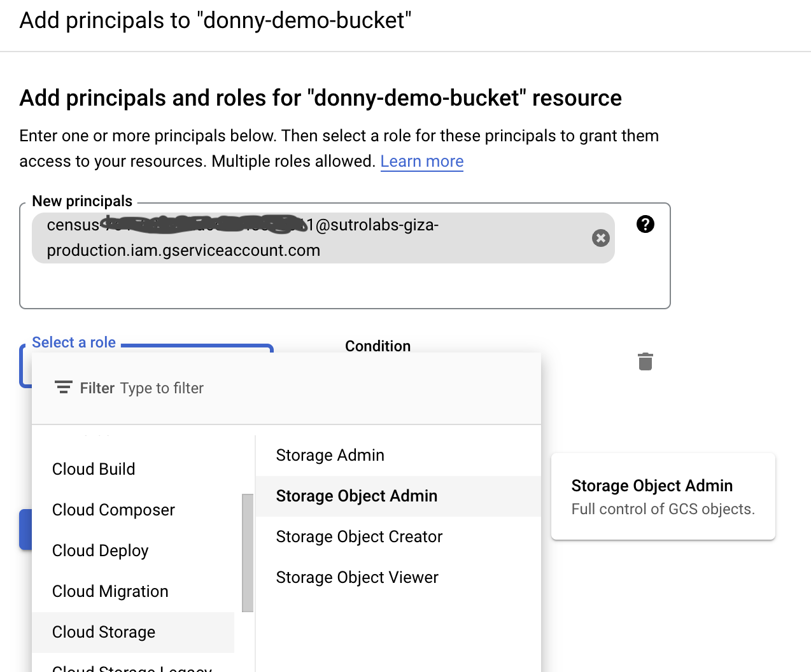Pick the Storage Object Creator role

[x=359, y=536]
